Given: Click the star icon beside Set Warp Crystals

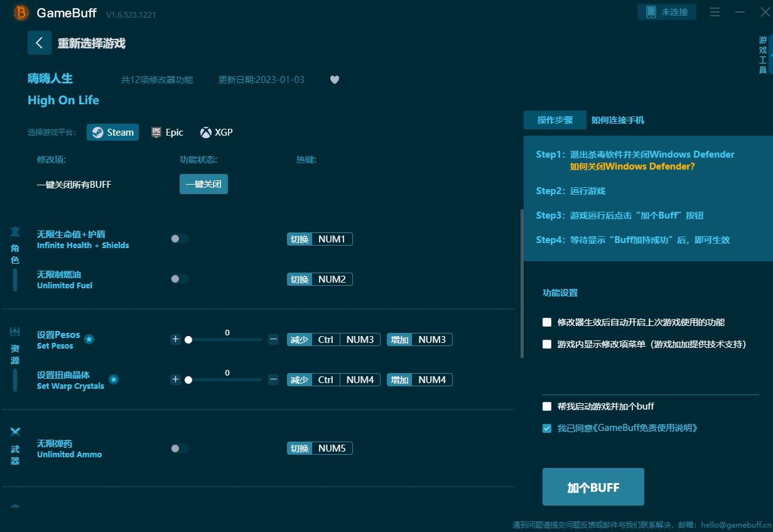Looking at the screenshot, I should 114,379.
